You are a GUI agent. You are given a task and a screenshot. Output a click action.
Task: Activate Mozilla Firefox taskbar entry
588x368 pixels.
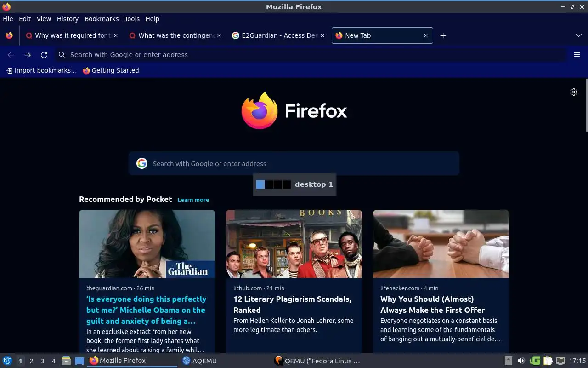[x=132, y=361]
